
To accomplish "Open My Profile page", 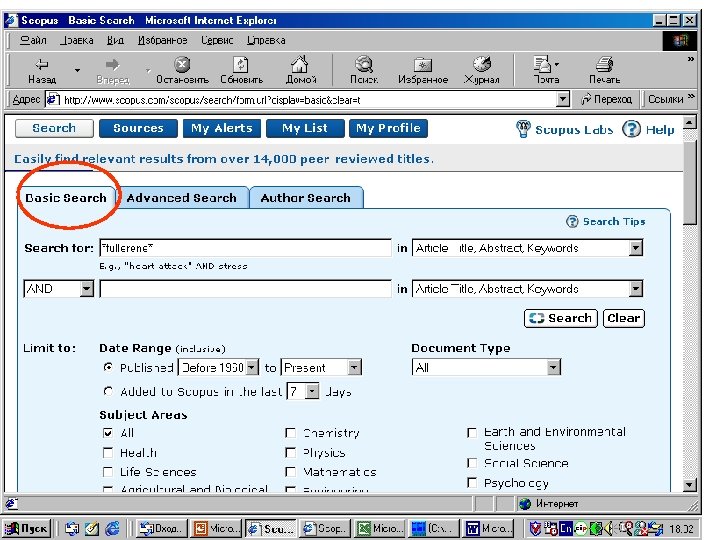I will tap(388, 128).
